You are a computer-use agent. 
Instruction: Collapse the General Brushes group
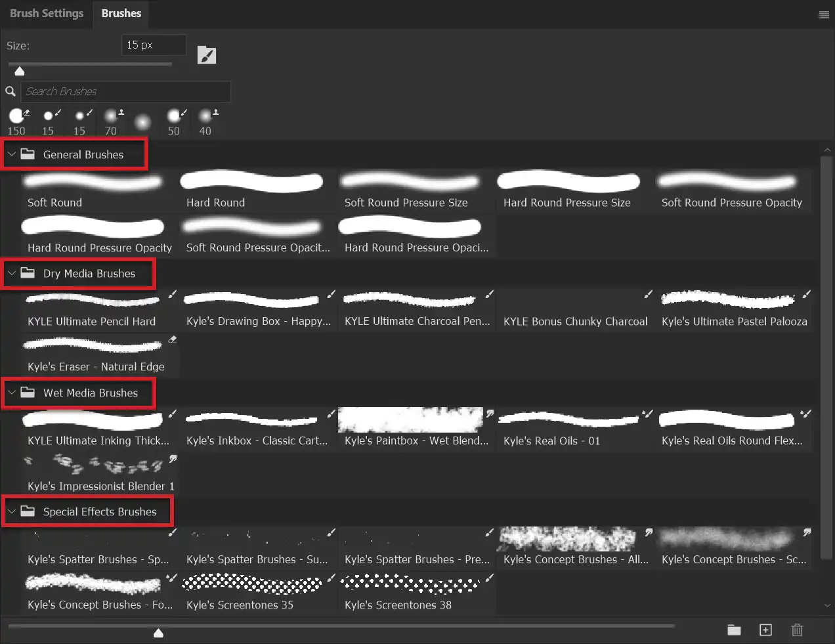pos(11,154)
